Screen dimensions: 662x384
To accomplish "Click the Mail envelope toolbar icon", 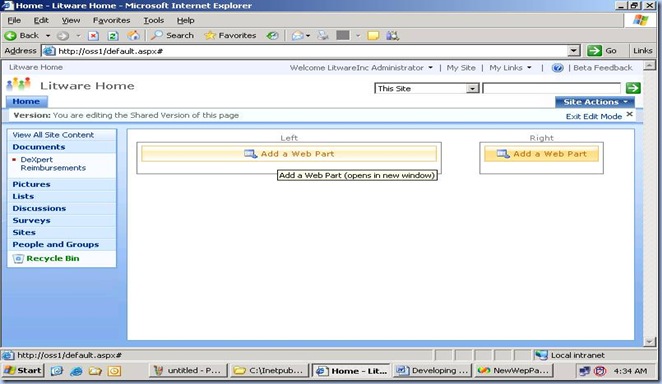I will [x=297, y=36].
